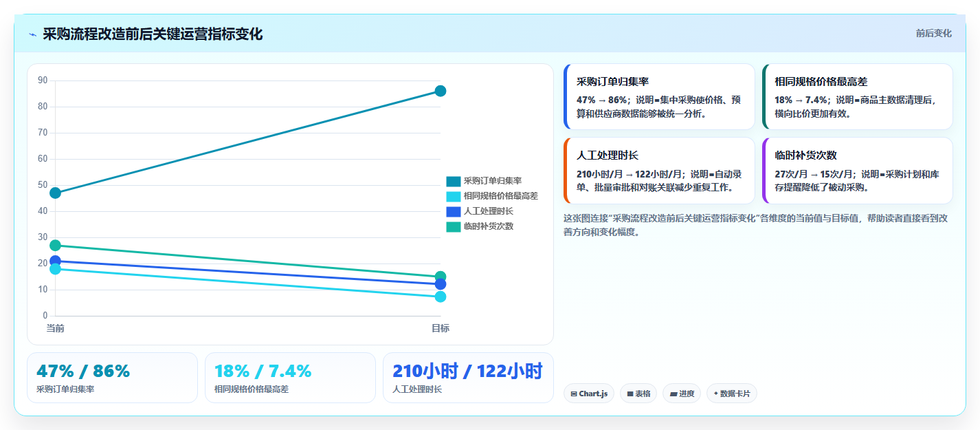Open the 采购订单归集率 detail card
This screenshot has height=430, width=980.
659,96
